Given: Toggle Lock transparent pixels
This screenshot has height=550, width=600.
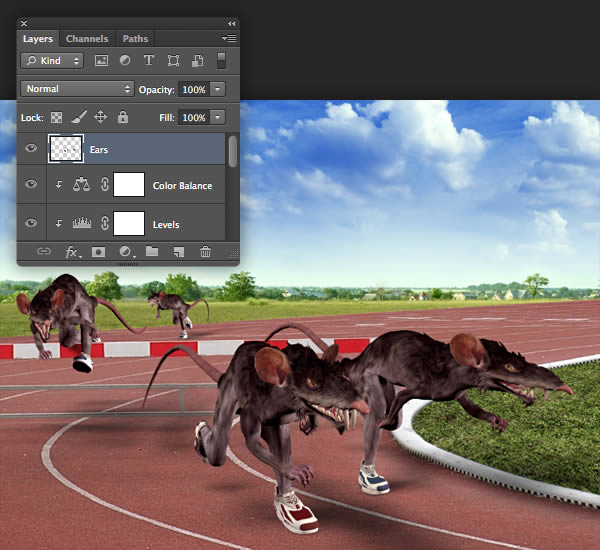Looking at the screenshot, I should coord(57,118).
